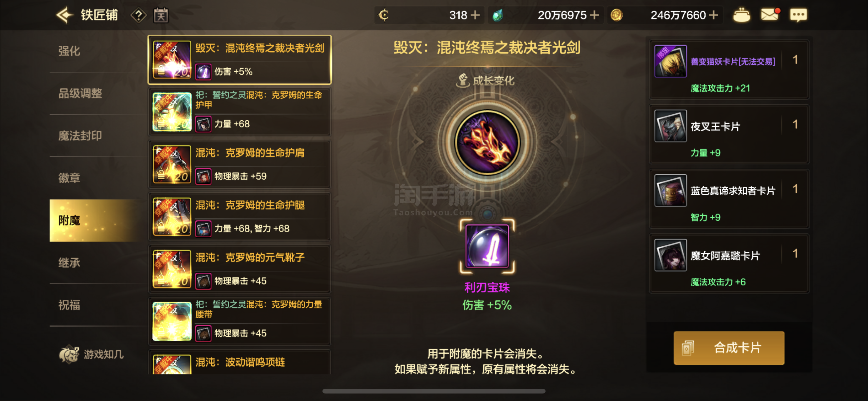Open 游戏知几 helper link
Screen dimensions: 868x401
92,354
